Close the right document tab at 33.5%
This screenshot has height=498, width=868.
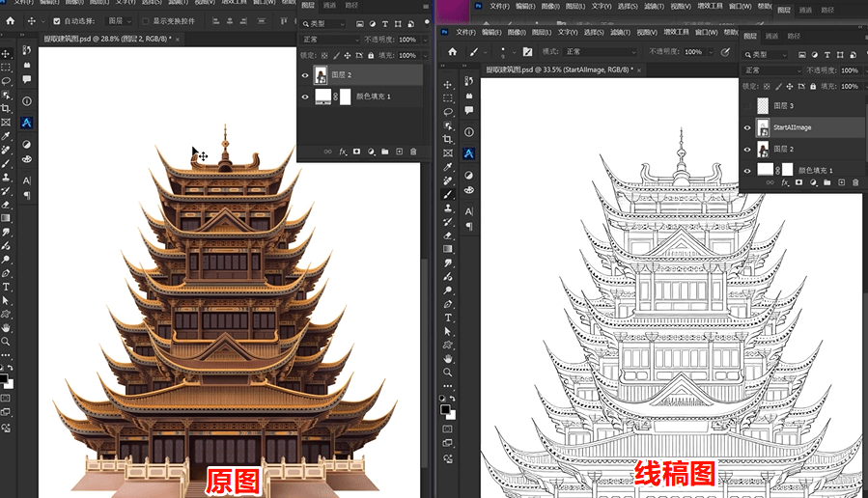639,70
